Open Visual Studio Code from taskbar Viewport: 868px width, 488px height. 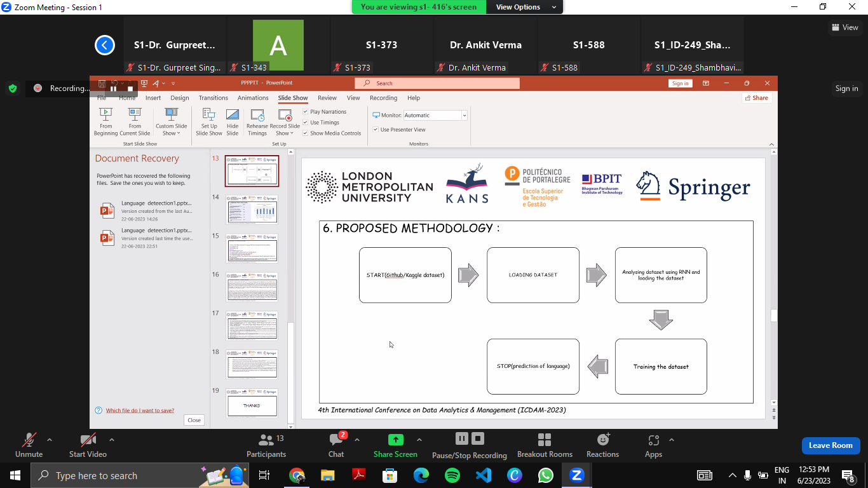(484, 475)
